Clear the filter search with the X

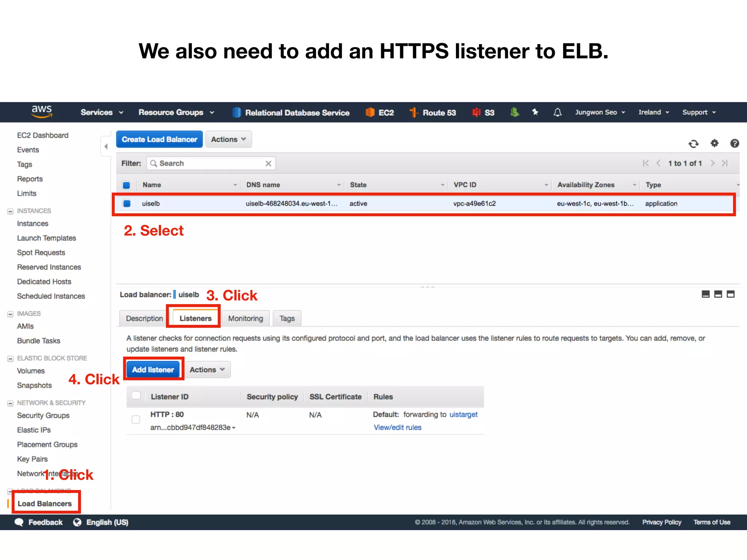pos(268,163)
